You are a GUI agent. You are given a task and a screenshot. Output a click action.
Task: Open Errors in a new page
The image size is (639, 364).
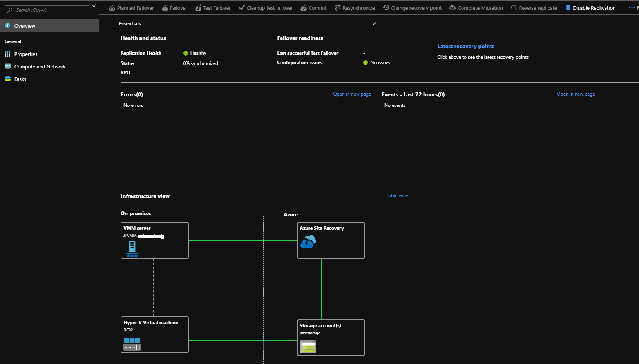pos(351,94)
